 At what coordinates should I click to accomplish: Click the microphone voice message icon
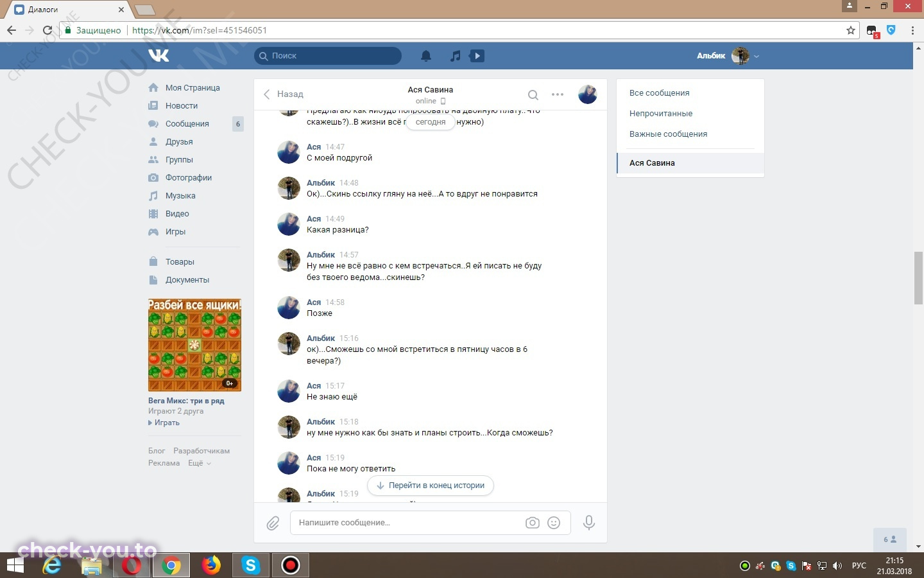coord(588,523)
